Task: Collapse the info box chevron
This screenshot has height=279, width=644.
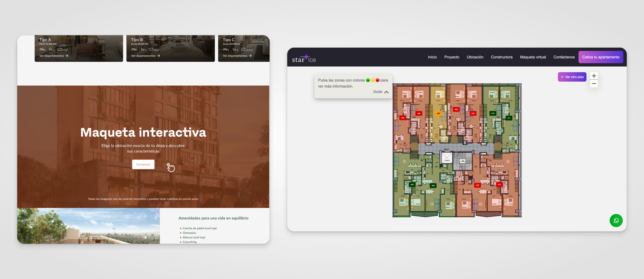Action: (386, 92)
